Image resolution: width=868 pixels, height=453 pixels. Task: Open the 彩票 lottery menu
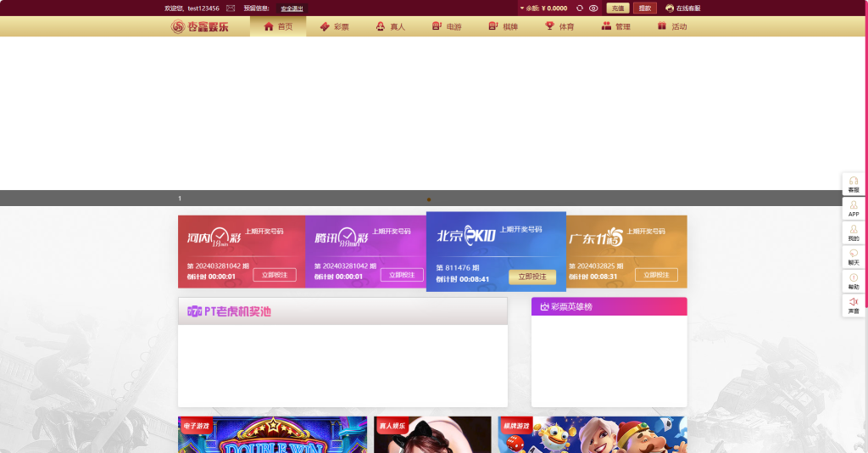334,26
